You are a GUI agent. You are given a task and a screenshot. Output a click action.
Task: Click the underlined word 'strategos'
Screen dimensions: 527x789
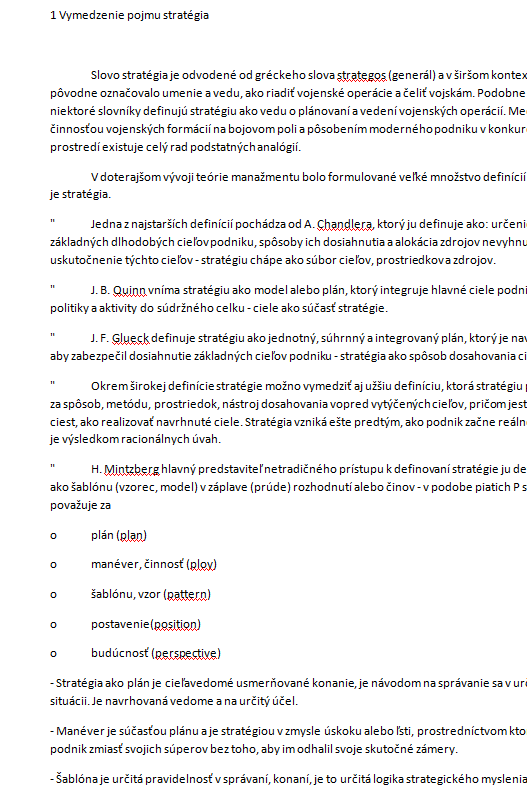pos(361,75)
